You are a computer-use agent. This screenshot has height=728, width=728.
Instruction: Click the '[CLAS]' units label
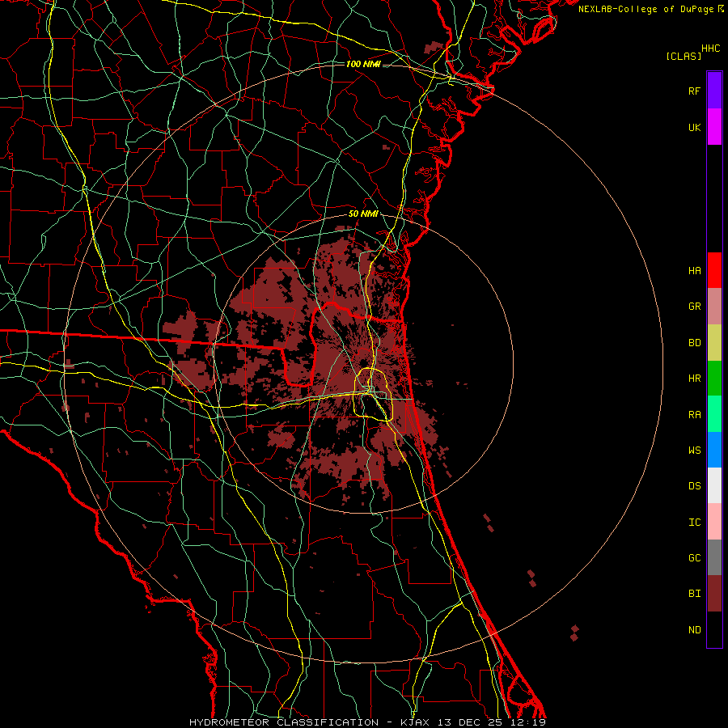684,57
